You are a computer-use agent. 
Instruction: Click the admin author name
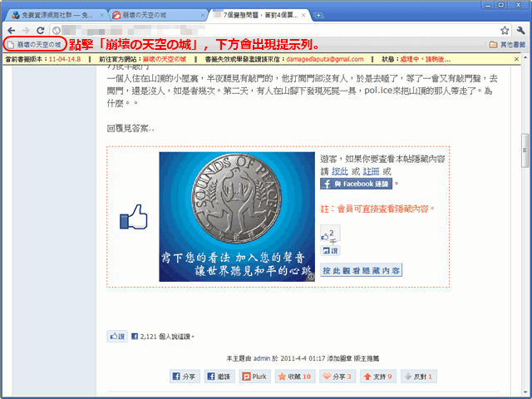[262, 358]
